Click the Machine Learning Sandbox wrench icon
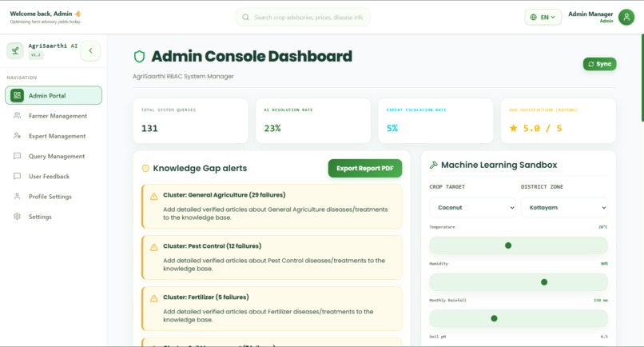Viewport: 644px width, 347px height. coord(434,165)
